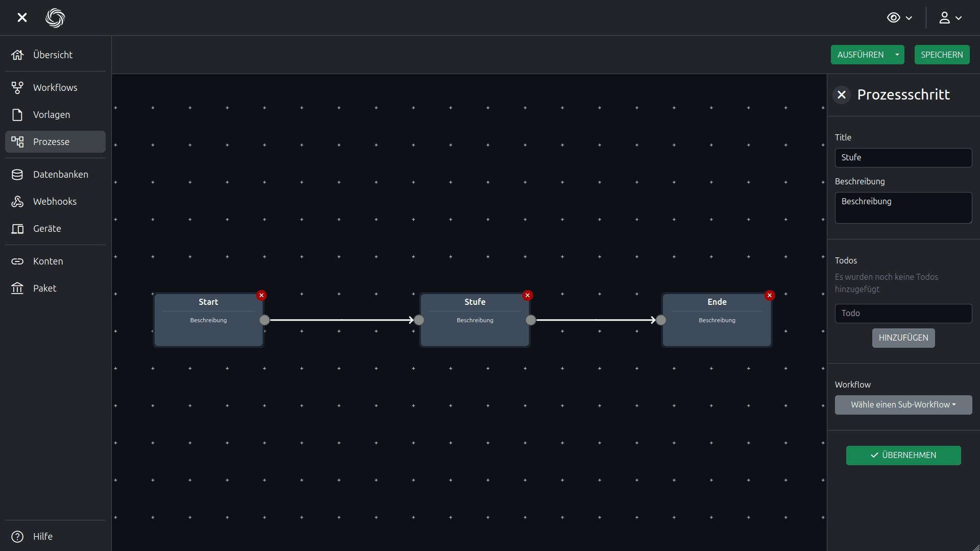Navigate to Workflows in sidebar

(x=55, y=87)
